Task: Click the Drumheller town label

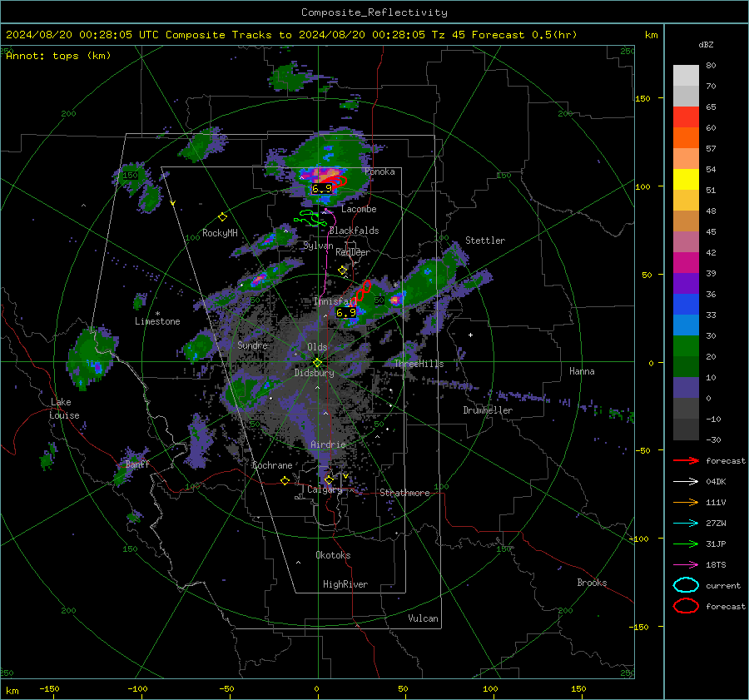Action: point(488,410)
